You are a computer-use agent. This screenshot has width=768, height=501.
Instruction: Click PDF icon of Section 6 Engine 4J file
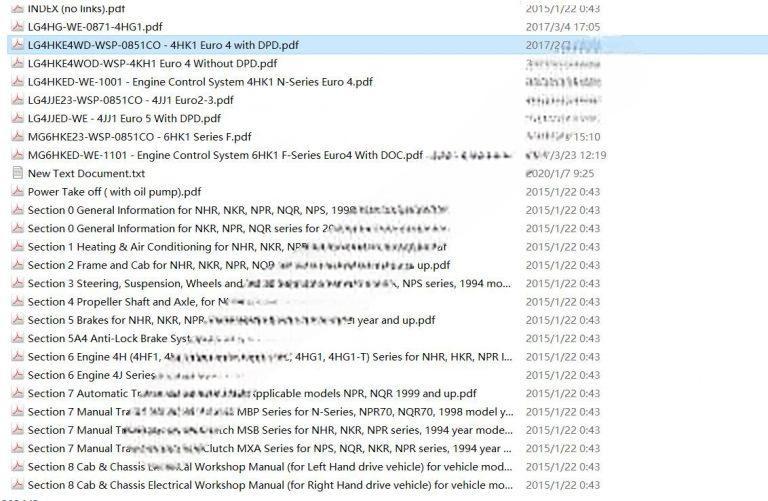18,375
